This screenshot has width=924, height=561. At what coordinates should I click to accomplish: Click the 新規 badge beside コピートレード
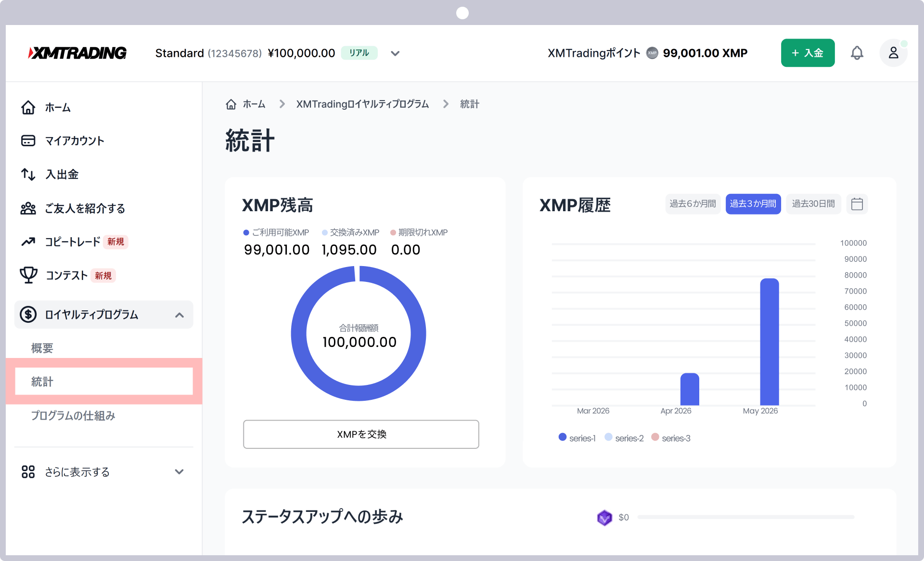[x=115, y=242]
